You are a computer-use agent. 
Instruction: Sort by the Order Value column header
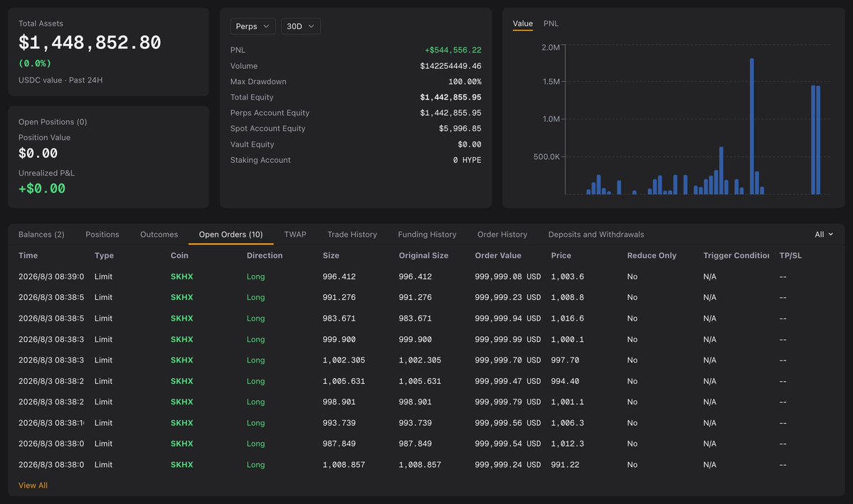click(498, 255)
